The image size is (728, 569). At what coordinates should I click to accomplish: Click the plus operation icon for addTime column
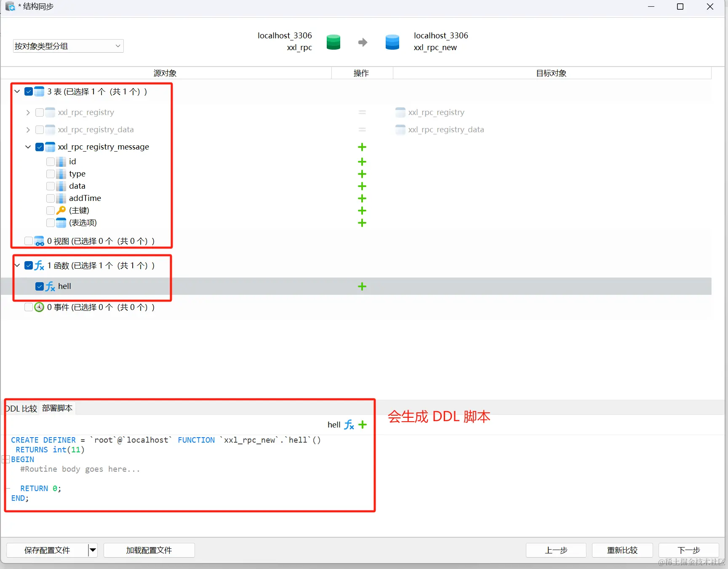(x=362, y=198)
